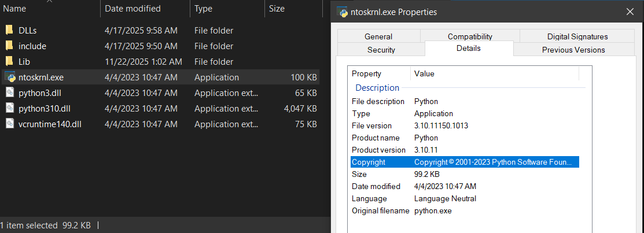Select the highlighted Copyright property row
The height and width of the screenshot is (233, 644).
pyautogui.click(x=465, y=162)
